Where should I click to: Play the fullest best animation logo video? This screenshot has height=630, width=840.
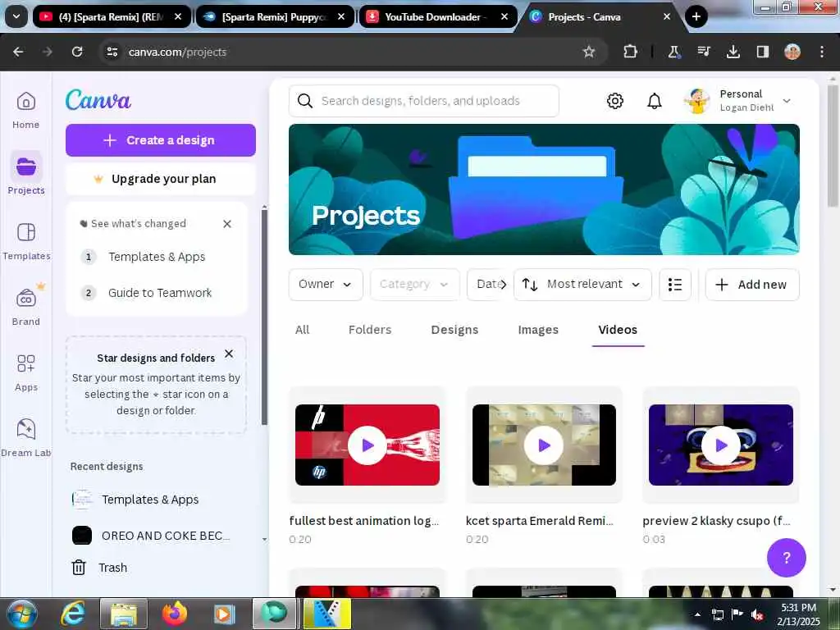click(x=367, y=445)
